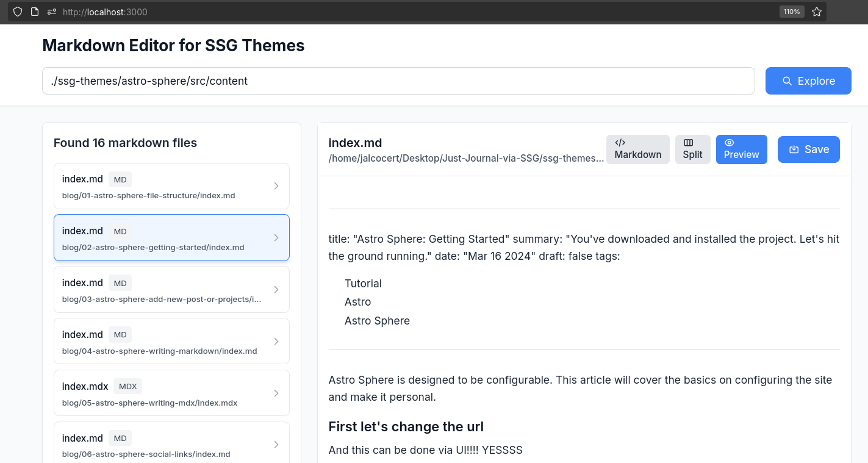Image resolution: width=868 pixels, height=463 pixels.
Task: Click MD badge on 01-astro-sphere-file-structure row
Action: coord(120,179)
